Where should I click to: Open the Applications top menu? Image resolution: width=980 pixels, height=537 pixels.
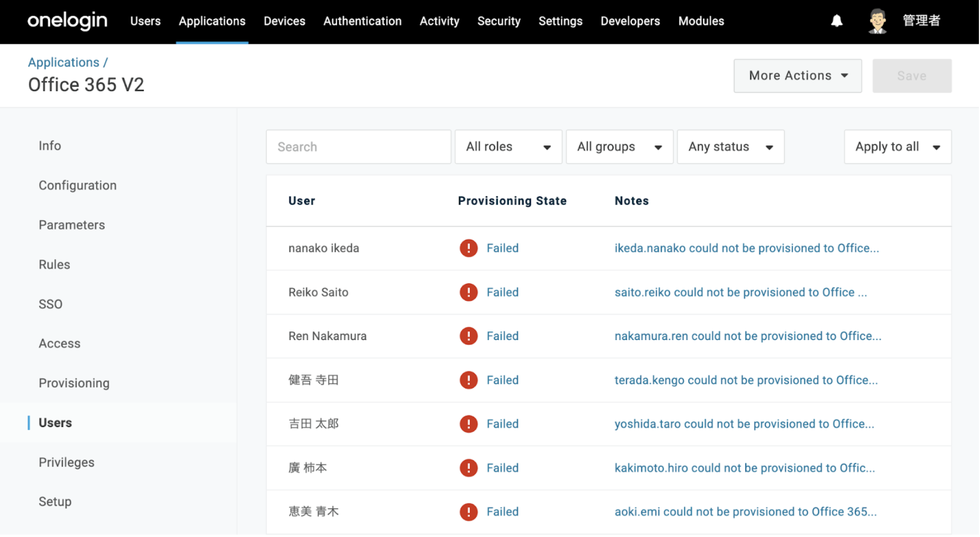(x=212, y=21)
